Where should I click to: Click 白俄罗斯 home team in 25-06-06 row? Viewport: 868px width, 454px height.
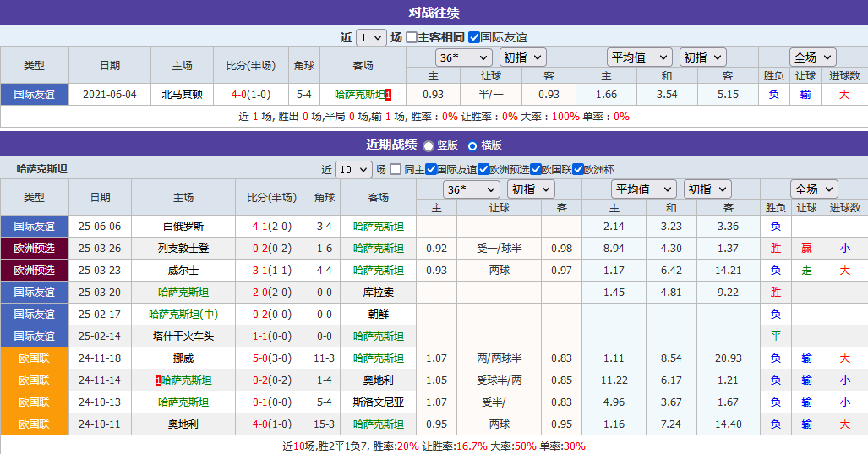tap(183, 227)
